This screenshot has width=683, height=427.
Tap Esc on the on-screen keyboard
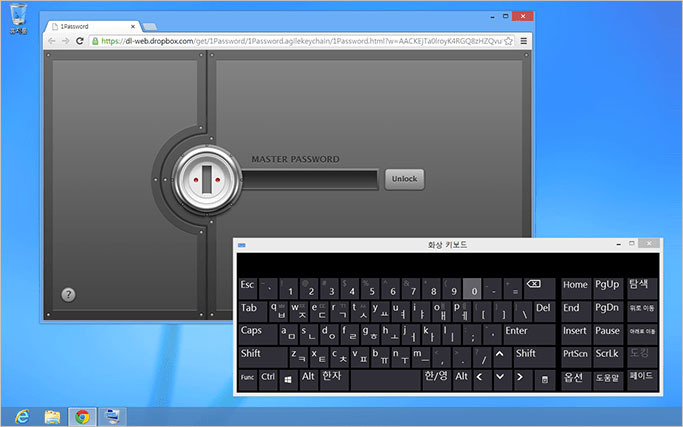click(x=247, y=289)
